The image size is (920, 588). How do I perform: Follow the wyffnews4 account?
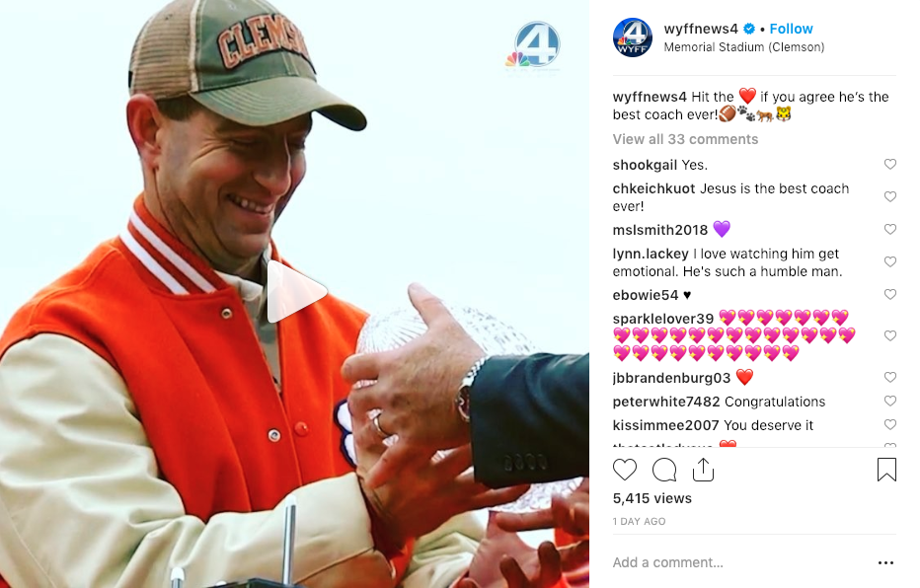tap(791, 29)
